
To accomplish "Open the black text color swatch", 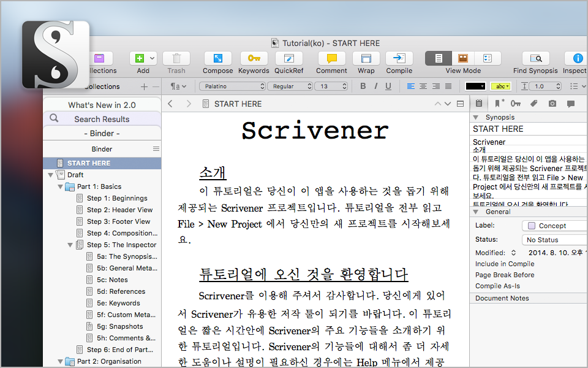I will (x=475, y=86).
